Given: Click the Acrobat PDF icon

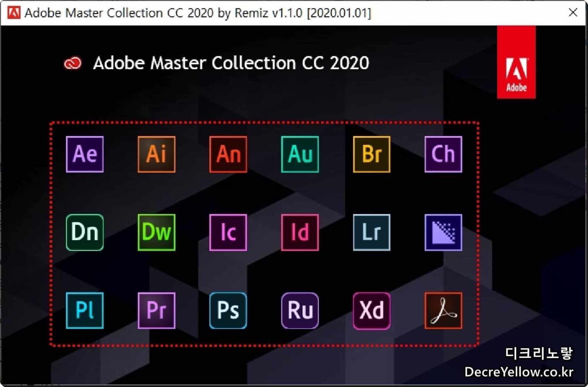Looking at the screenshot, I should pyautogui.click(x=443, y=311).
